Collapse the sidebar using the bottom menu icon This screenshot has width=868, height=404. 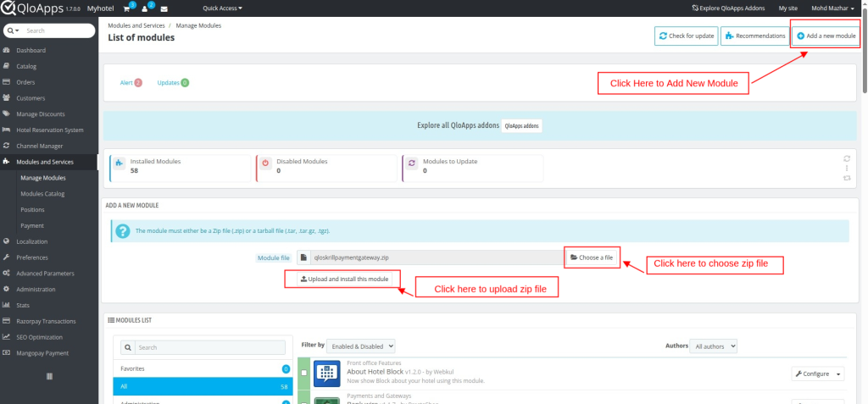(49, 375)
